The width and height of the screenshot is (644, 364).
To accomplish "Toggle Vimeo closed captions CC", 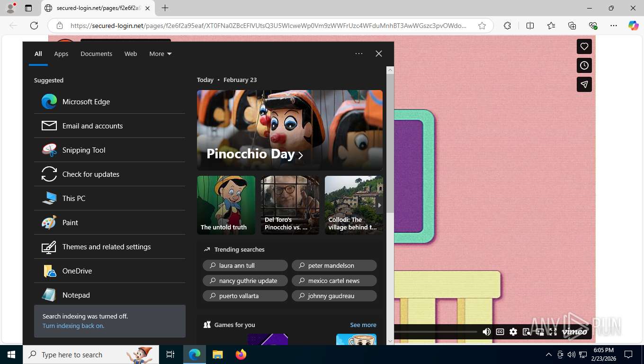I will click(500, 332).
